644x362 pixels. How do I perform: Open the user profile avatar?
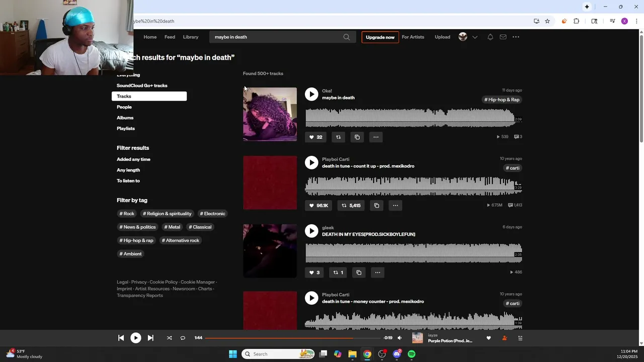pos(463,37)
